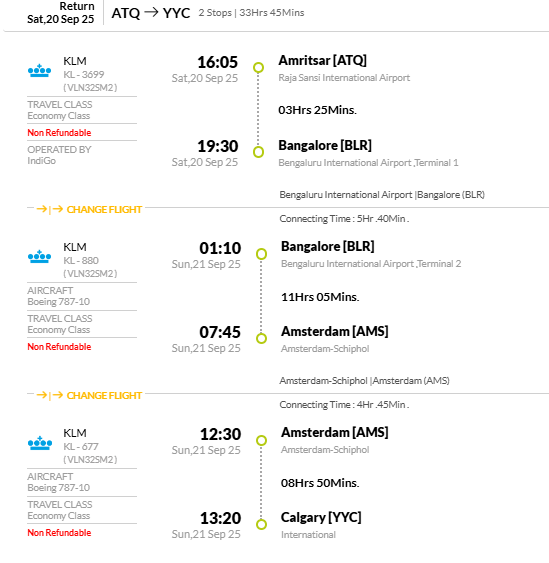
Task: Click the Non Refundable label under flight KL-880
Action: click(x=59, y=347)
